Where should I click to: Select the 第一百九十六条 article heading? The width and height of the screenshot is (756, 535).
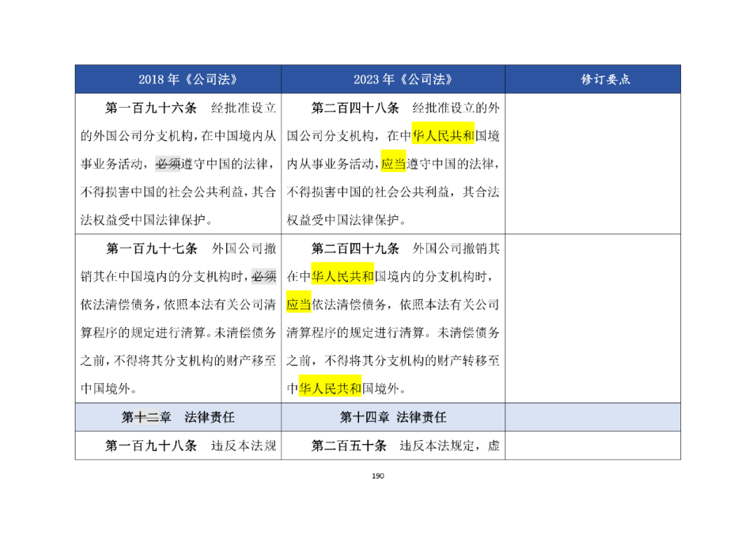151,108
